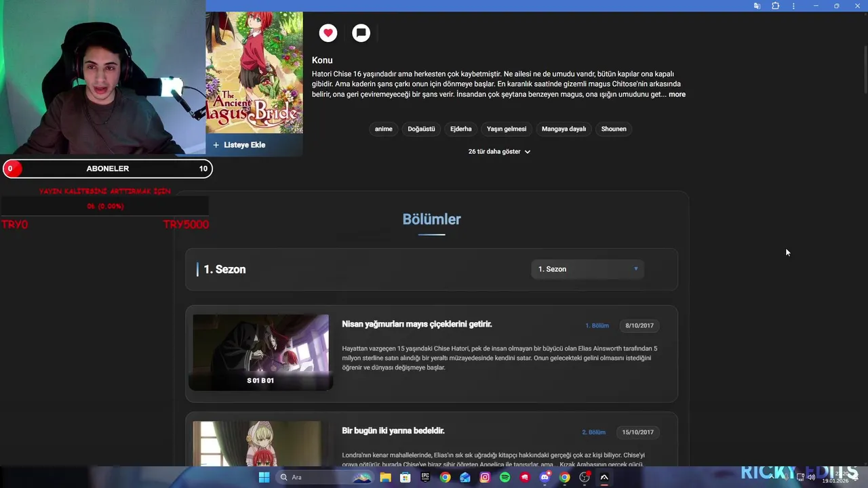The height and width of the screenshot is (488, 868).
Task: Open the '1. Sezon' season dropdown
Action: click(x=587, y=269)
